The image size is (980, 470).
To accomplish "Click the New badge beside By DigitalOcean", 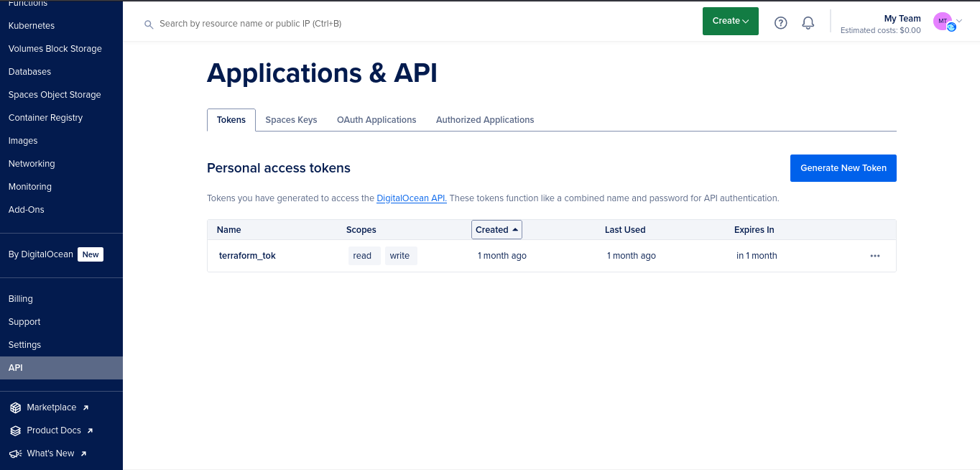I will click(x=91, y=254).
